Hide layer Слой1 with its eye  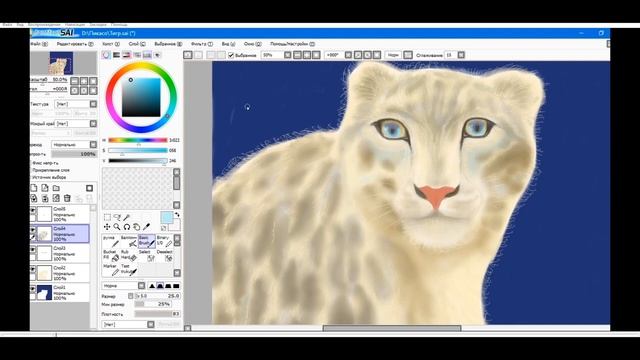[33, 289]
